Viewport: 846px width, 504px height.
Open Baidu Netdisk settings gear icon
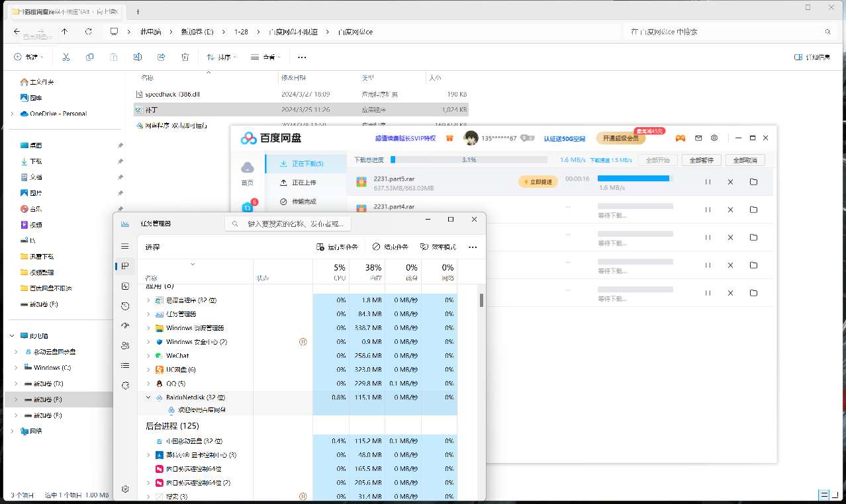[x=714, y=138]
